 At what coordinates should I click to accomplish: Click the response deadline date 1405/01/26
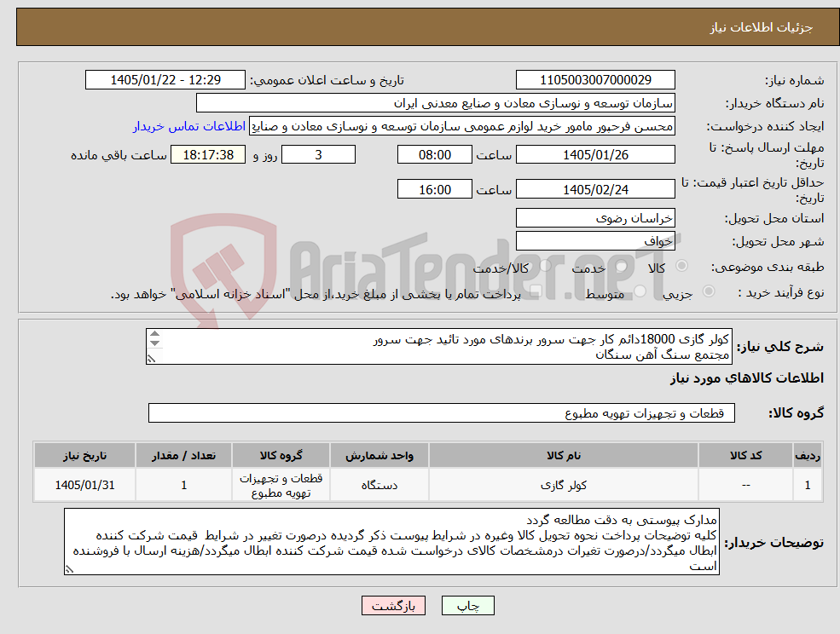tap(595, 155)
